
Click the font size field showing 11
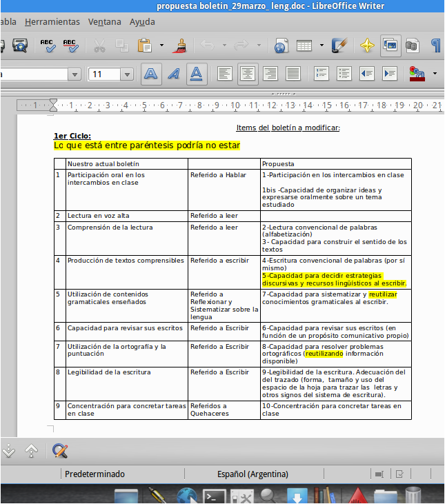coord(104,74)
